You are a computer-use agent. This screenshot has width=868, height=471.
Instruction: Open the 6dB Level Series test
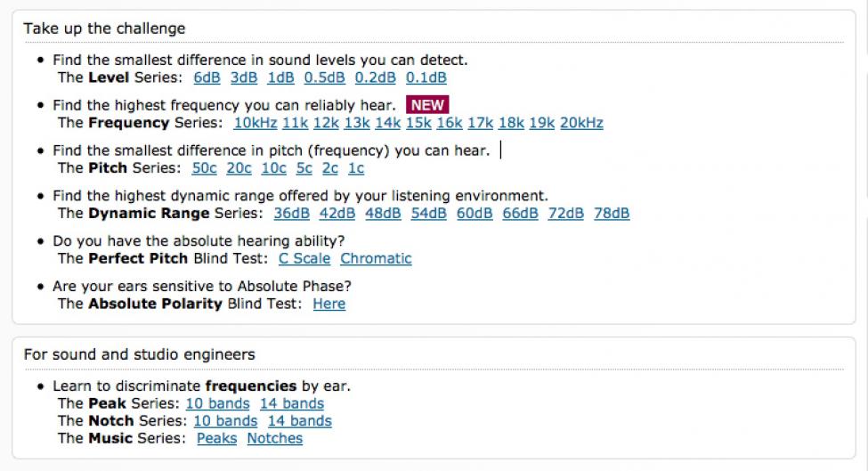coord(207,77)
